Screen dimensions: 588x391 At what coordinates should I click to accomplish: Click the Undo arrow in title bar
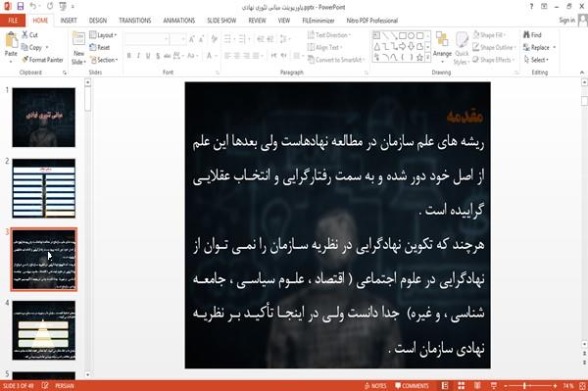[32, 6]
